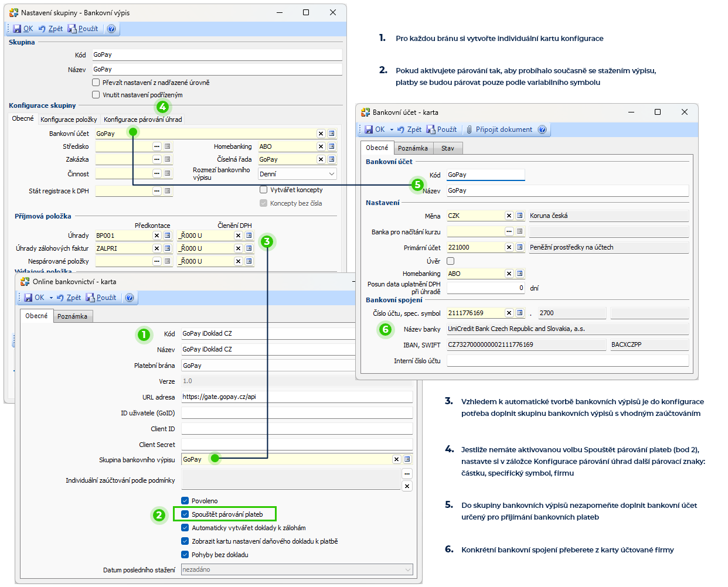This screenshot has width=728, height=587.
Task: Clear the Bankovní účet GoPay field
Action: pos(321,134)
